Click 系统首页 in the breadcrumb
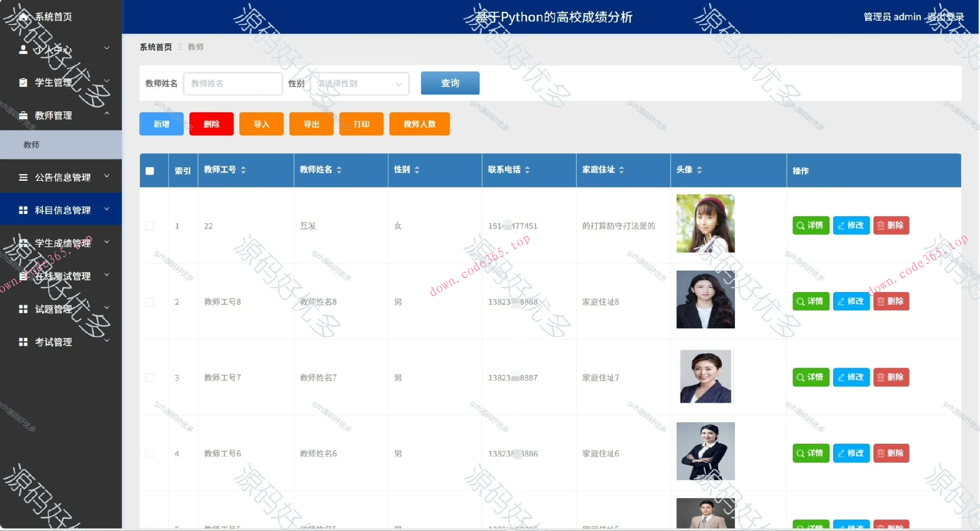Viewport: 980px width, 531px height. pyautogui.click(x=155, y=46)
